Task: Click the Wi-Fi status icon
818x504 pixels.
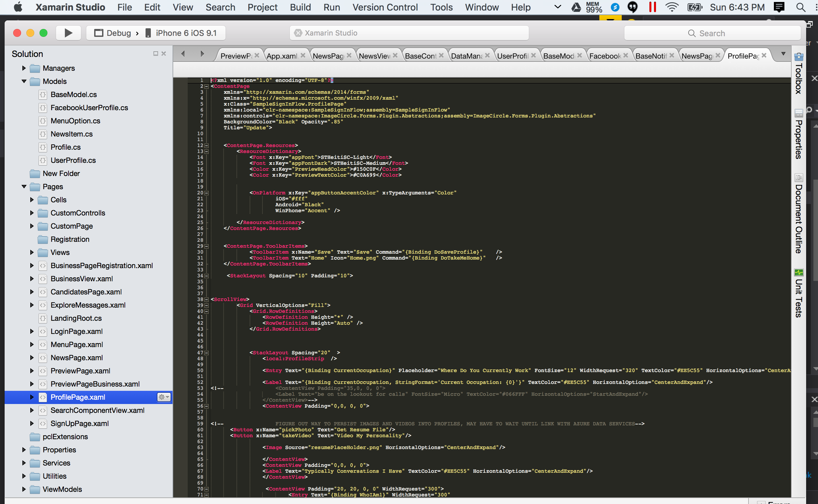Action: pos(672,7)
